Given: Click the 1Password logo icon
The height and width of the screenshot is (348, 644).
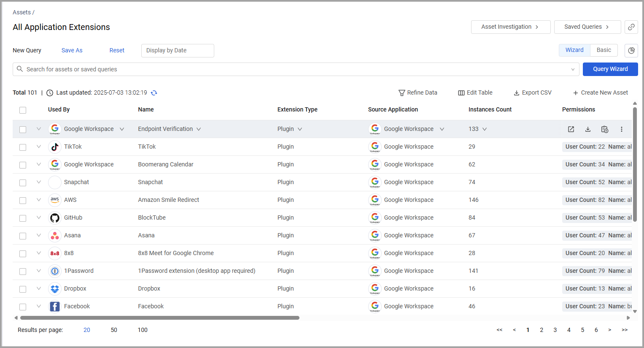Looking at the screenshot, I should point(55,271).
